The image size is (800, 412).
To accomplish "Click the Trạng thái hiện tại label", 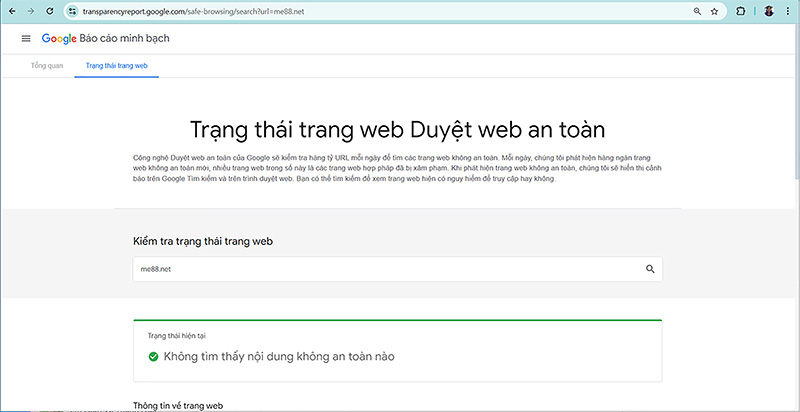I will point(177,336).
